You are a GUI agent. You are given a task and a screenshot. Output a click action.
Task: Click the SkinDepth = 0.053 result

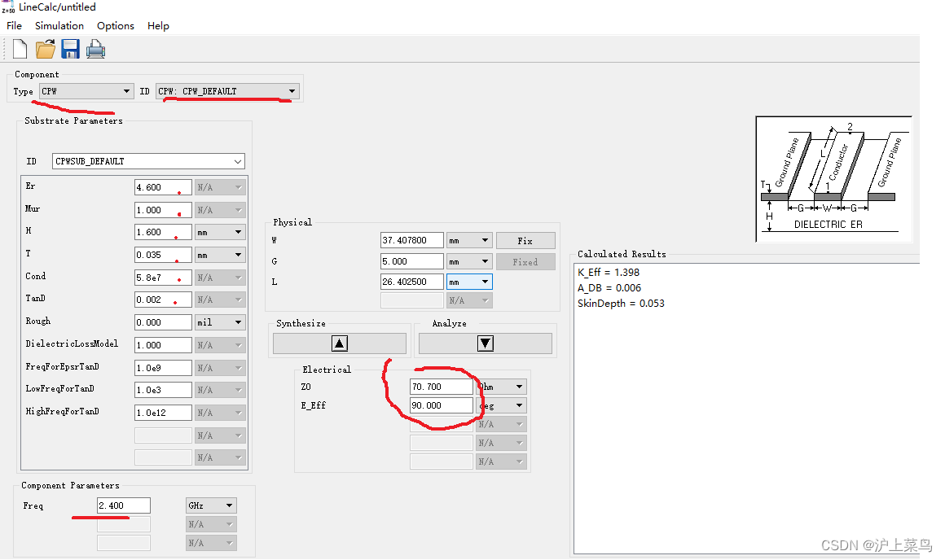[x=621, y=304]
